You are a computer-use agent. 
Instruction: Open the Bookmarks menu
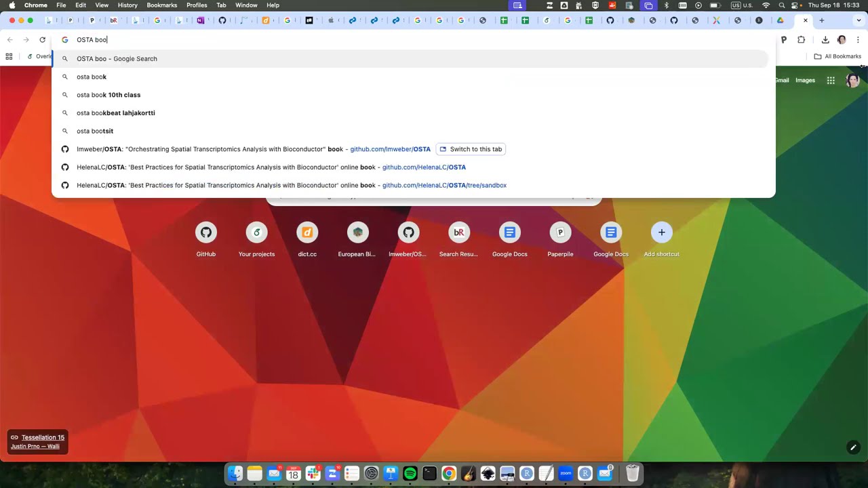point(162,5)
